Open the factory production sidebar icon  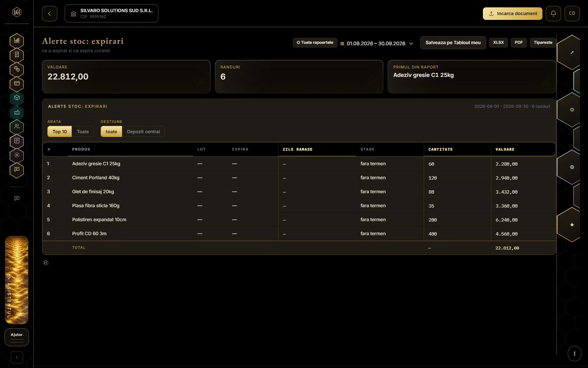coord(17,112)
